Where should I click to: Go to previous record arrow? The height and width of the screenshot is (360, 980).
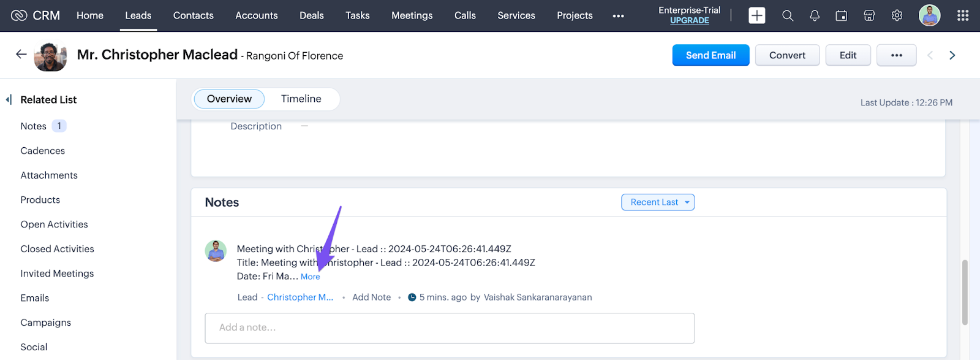tap(930, 55)
